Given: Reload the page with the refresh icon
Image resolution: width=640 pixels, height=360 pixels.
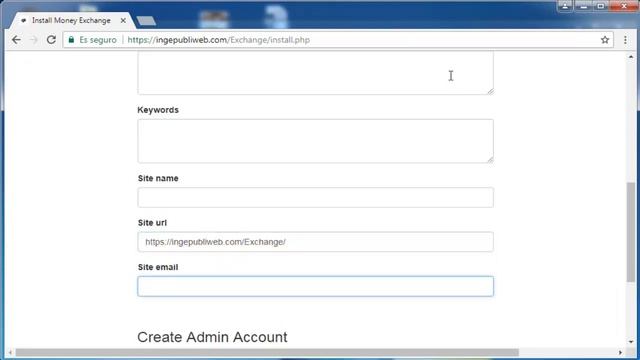Looking at the screenshot, I should click(x=51, y=40).
